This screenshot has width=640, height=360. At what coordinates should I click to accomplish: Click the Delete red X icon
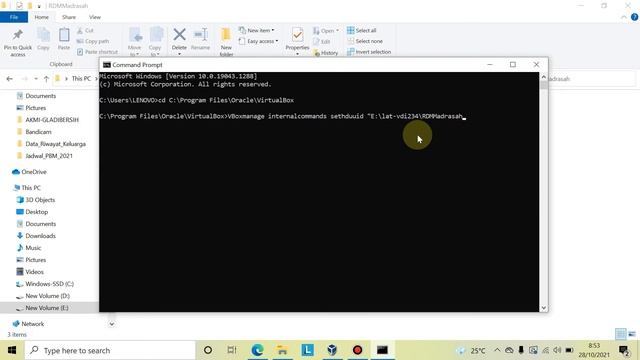(x=179, y=35)
